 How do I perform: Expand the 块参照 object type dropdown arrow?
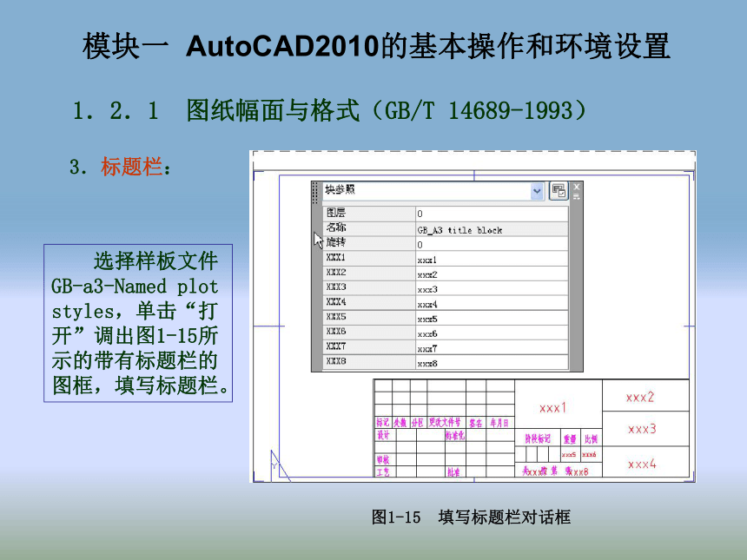pyautogui.click(x=537, y=191)
